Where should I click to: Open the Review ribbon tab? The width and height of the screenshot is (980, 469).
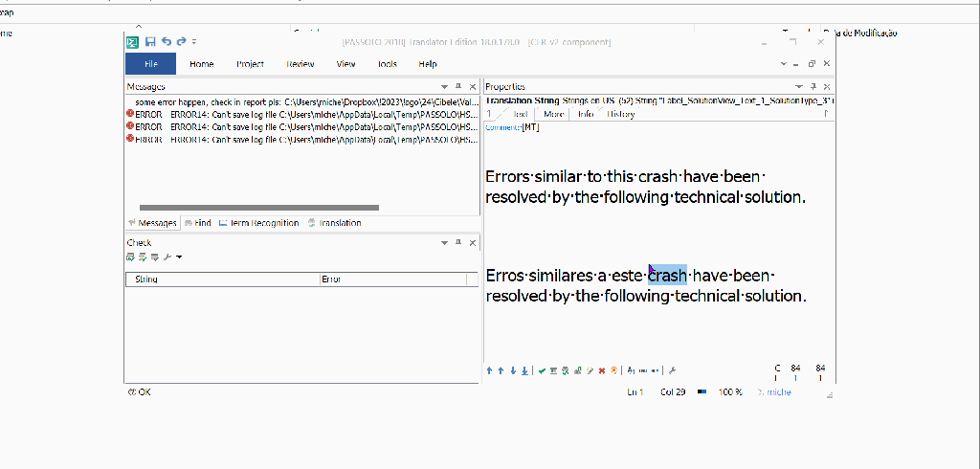pos(300,64)
